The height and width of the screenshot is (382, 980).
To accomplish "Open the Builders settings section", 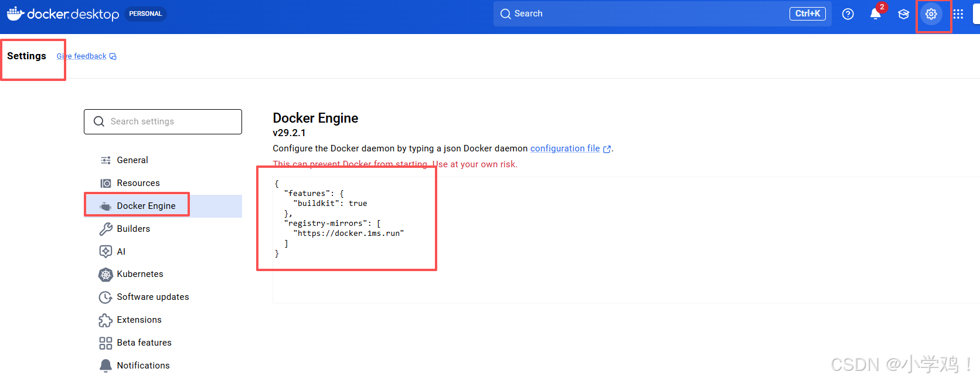I will 163,229.
